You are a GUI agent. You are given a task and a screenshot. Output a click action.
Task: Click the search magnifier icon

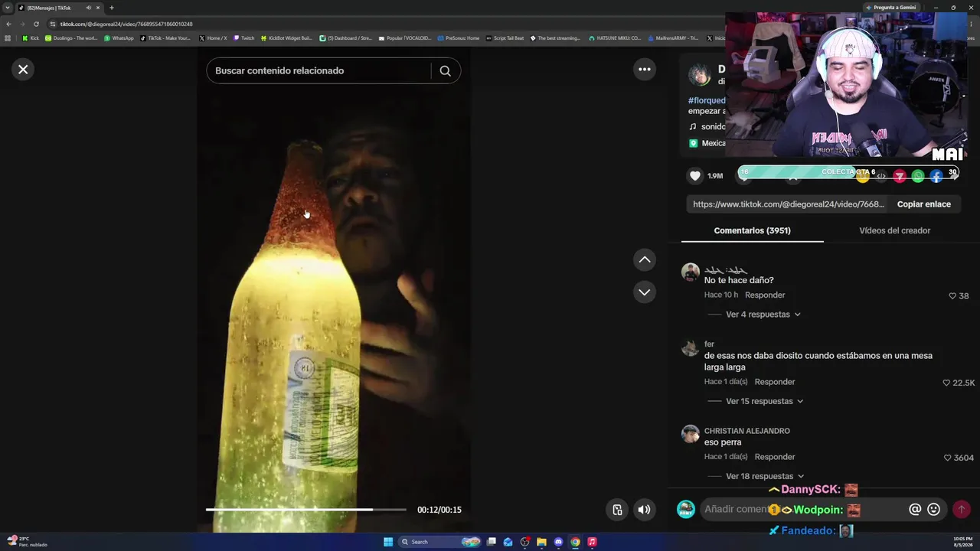point(445,70)
